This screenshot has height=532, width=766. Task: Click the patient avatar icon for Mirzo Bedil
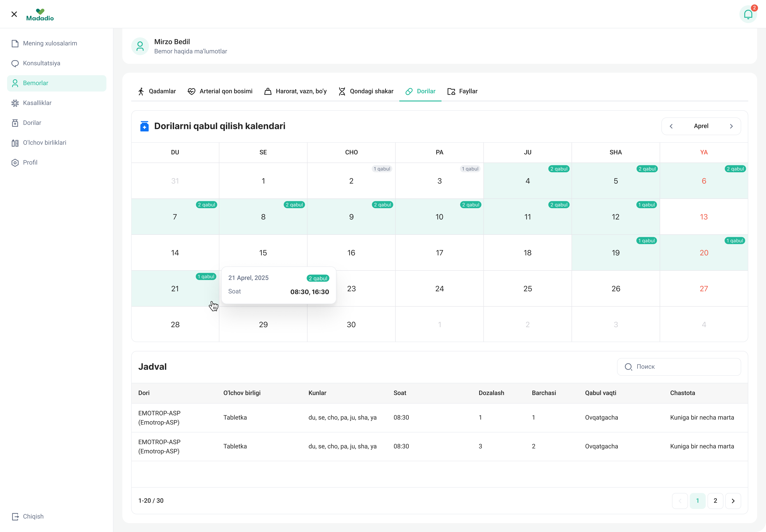pos(140,46)
